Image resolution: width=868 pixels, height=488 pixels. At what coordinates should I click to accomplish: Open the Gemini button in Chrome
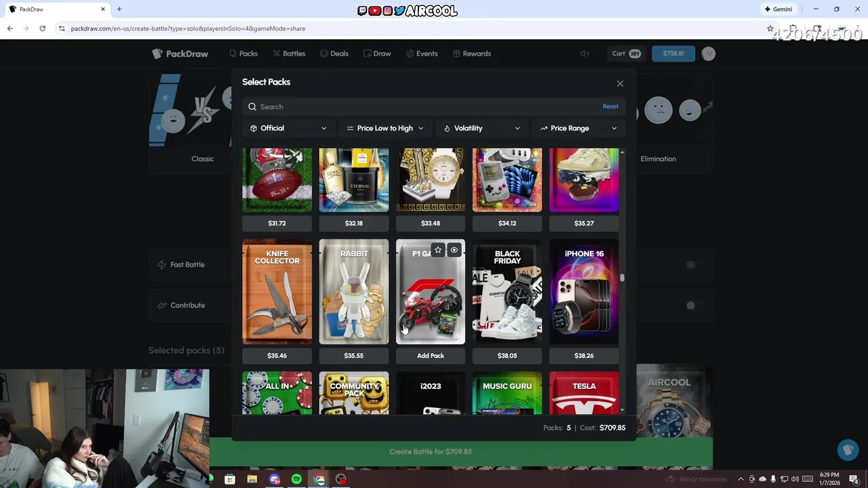point(778,9)
